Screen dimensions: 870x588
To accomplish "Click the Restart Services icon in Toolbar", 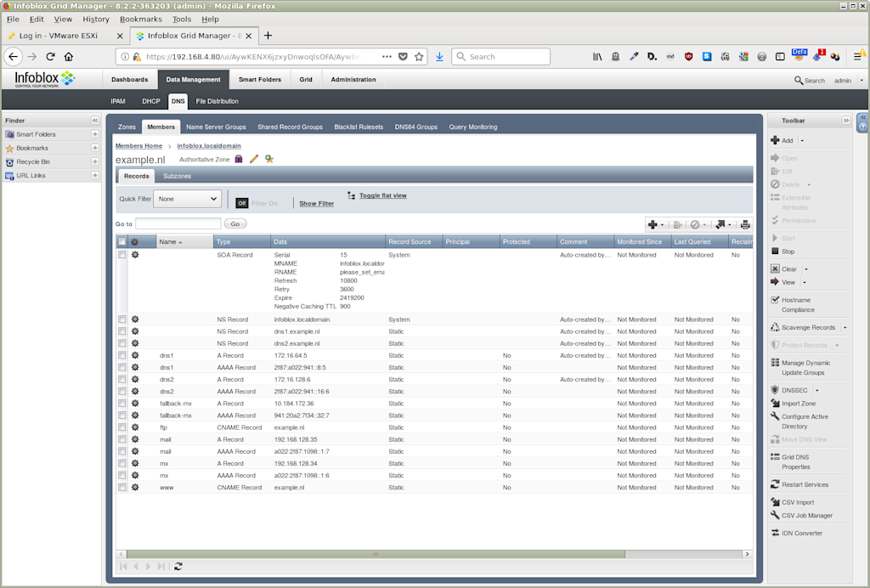I will (x=775, y=484).
